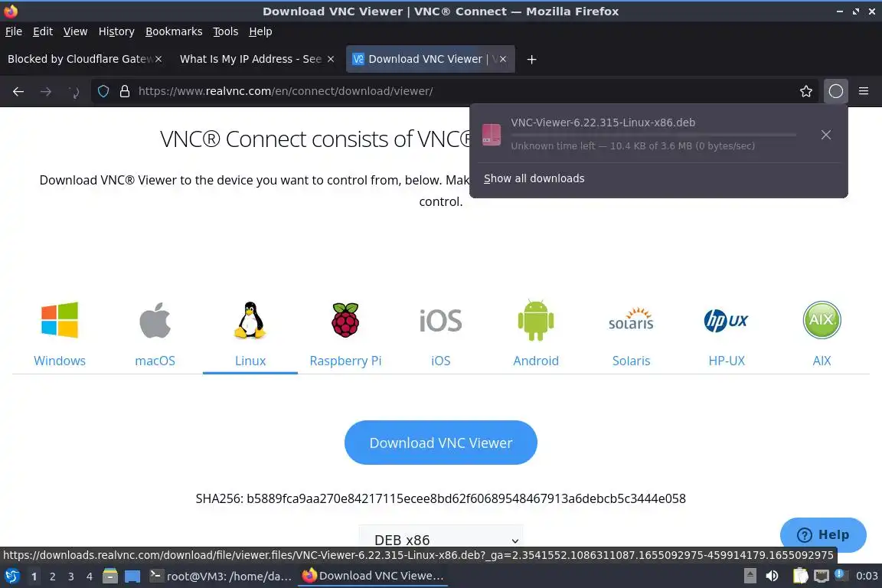This screenshot has height=588, width=882.
Task: Stop loading the current page
Action: tap(73, 91)
